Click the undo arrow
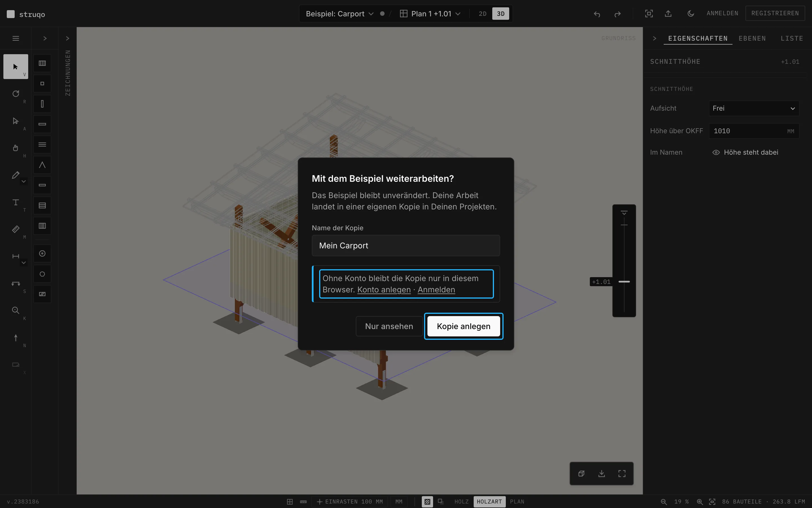 coord(597,14)
